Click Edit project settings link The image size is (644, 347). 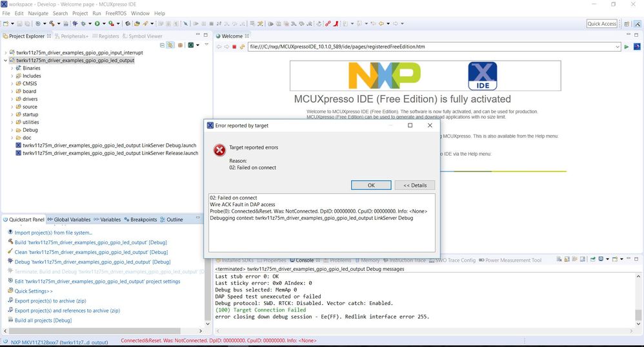coord(97,281)
